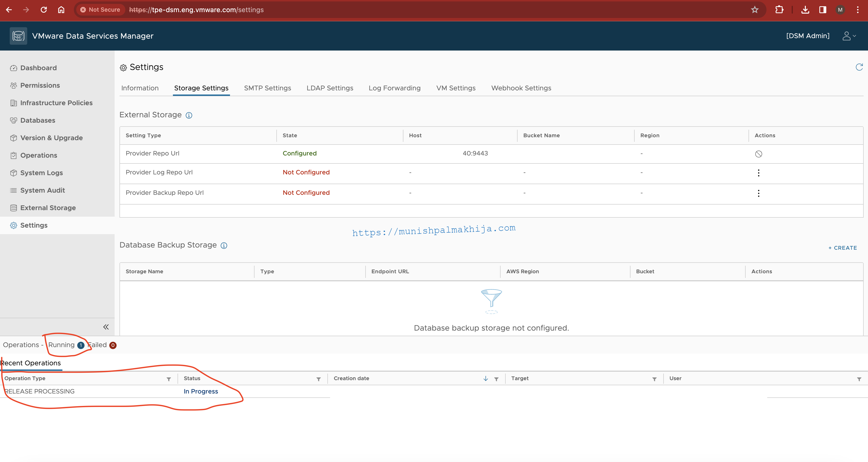Viewport: 868px width, 462px height.
Task: Open the browser home page icon
Action: (x=61, y=10)
